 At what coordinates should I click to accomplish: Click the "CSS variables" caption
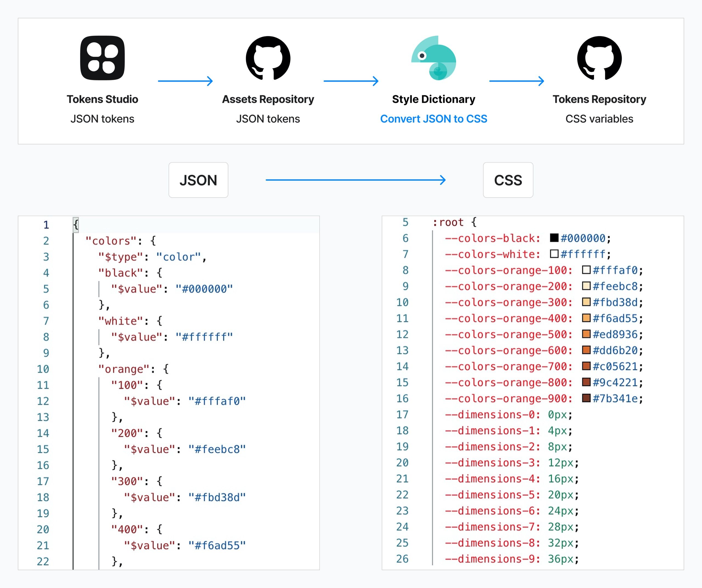coord(599,119)
